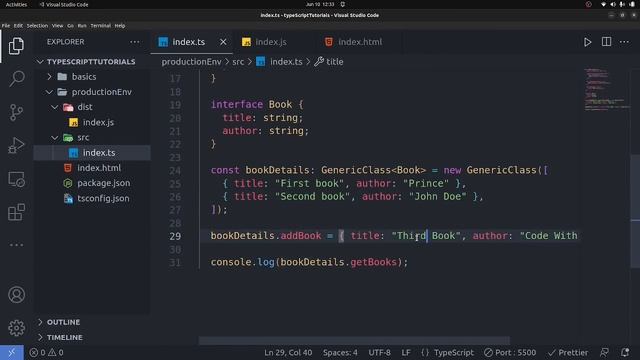The width and height of the screenshot is (640, 360).
Task: Click the code minimap
Action: [x=606, y=90]
